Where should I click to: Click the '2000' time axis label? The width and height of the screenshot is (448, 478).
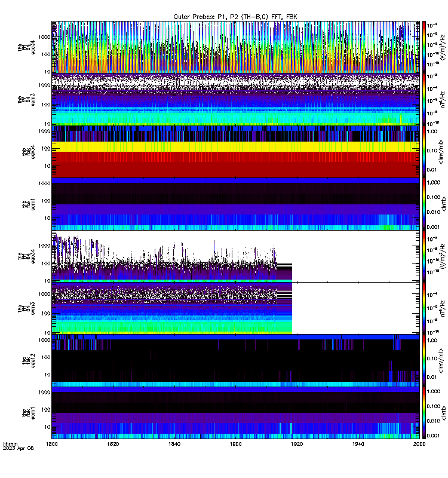click(419, 443)
